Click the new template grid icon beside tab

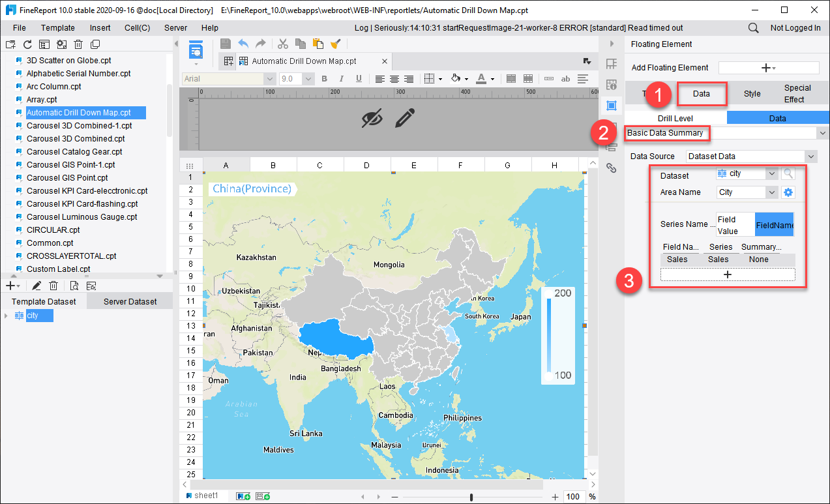pyautogui.click(x=228, y=61)
